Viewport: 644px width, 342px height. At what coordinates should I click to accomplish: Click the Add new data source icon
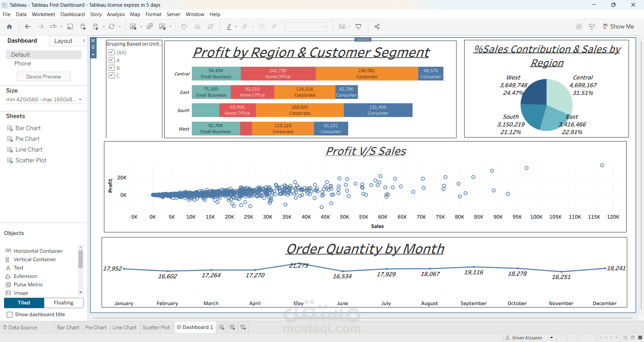pyautogui.click(x=83, y=27)
